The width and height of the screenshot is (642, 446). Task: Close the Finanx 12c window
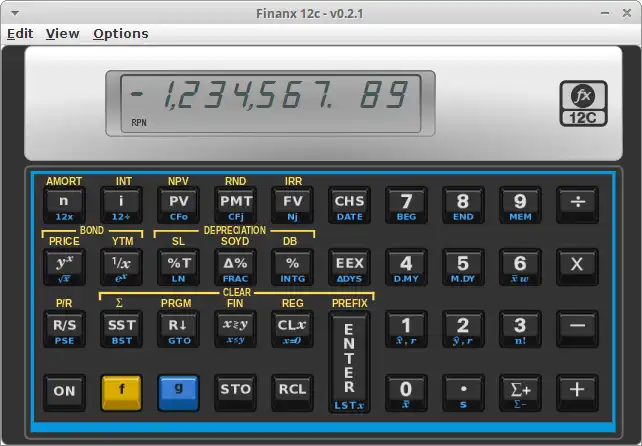(x=627, y=14)
